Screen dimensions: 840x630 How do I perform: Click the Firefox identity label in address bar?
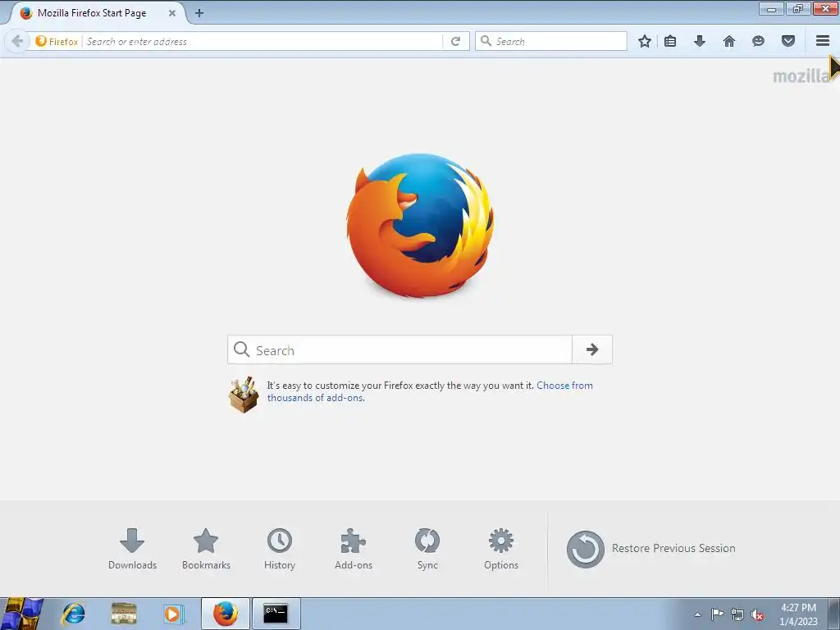57,41
